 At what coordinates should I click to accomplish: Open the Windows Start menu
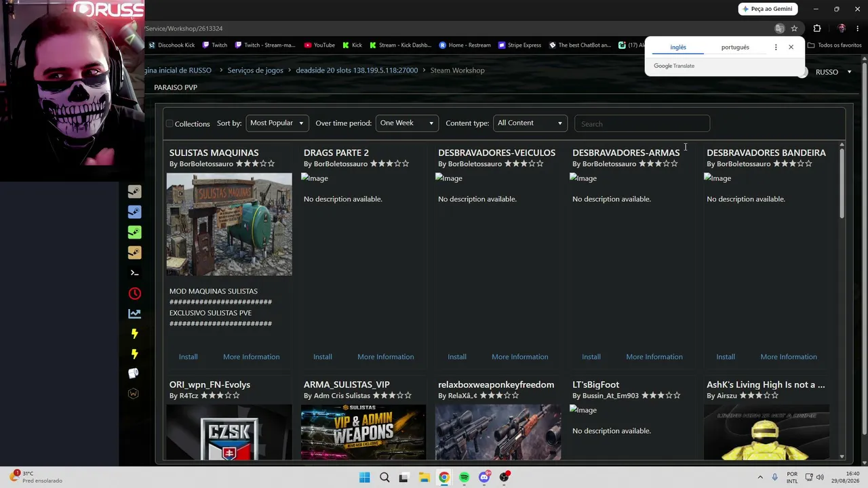tap(364, 477)
